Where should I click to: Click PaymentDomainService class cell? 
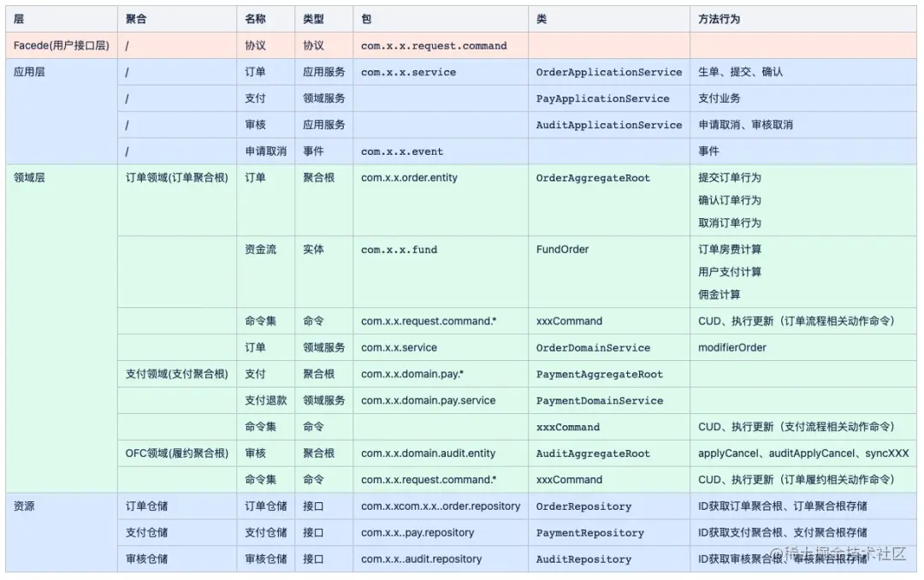609,400
